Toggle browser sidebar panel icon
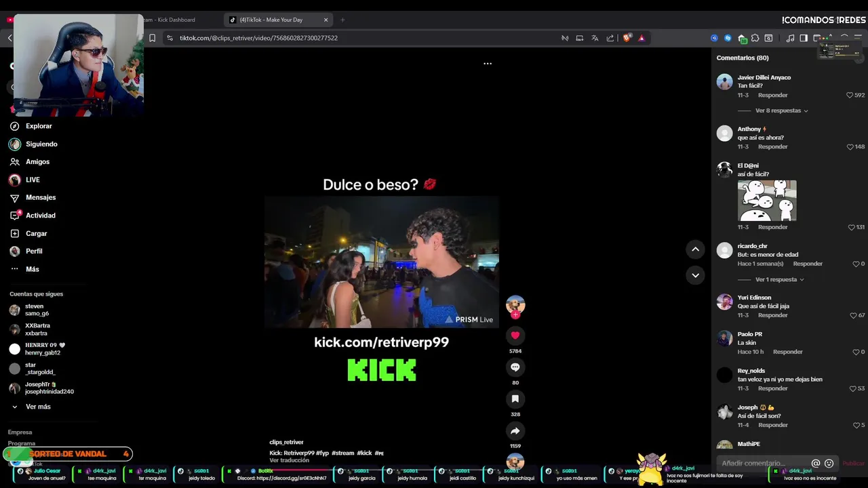The width and height of the screenshot is (868, 488). (x=804, y=38)
